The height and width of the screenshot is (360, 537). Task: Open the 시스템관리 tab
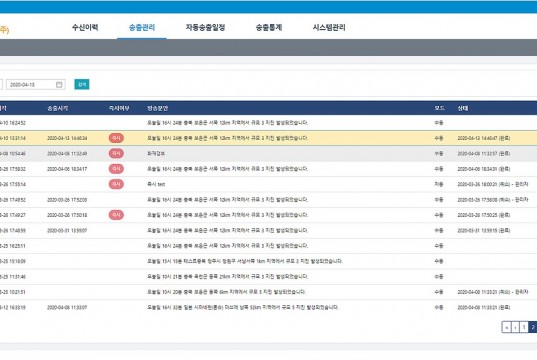(x=329, y=27)
